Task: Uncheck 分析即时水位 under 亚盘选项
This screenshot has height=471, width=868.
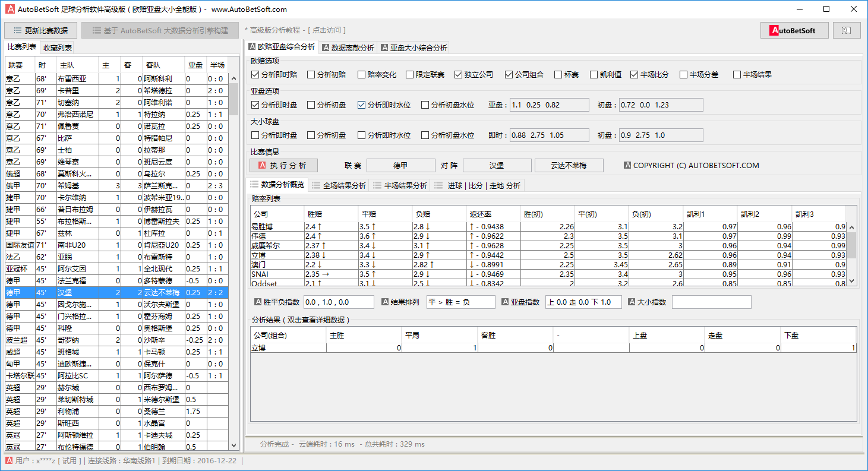Action: [x=361, y=105]
